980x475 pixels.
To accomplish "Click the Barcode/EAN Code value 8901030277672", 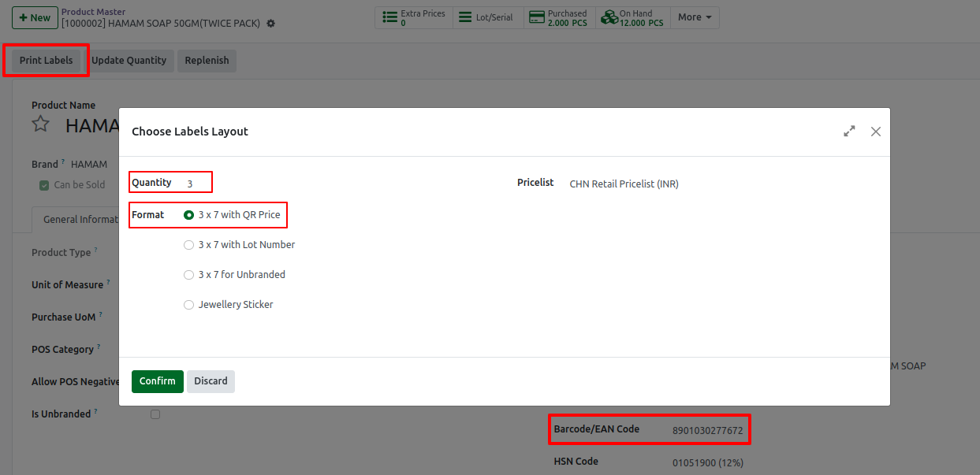I will pyautogui.click(x=707, y=431).
